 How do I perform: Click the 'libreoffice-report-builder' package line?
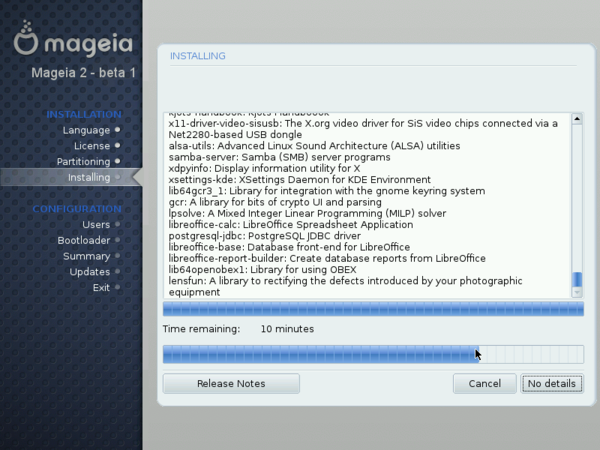pos(327,258)
